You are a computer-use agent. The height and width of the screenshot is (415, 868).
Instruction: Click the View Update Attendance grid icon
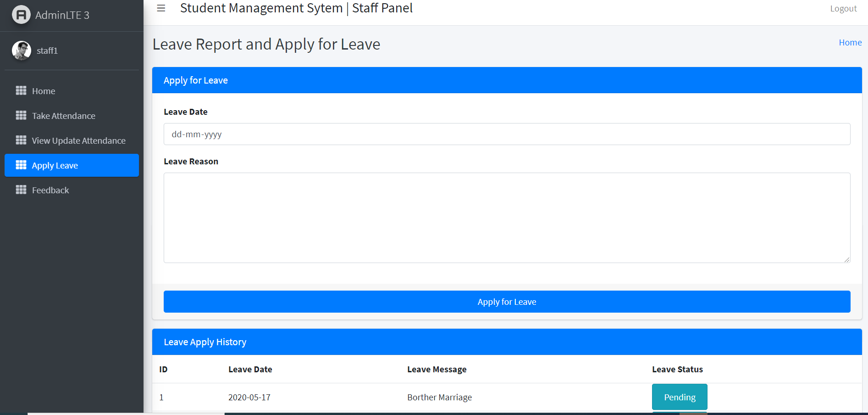tap(21, 140)
